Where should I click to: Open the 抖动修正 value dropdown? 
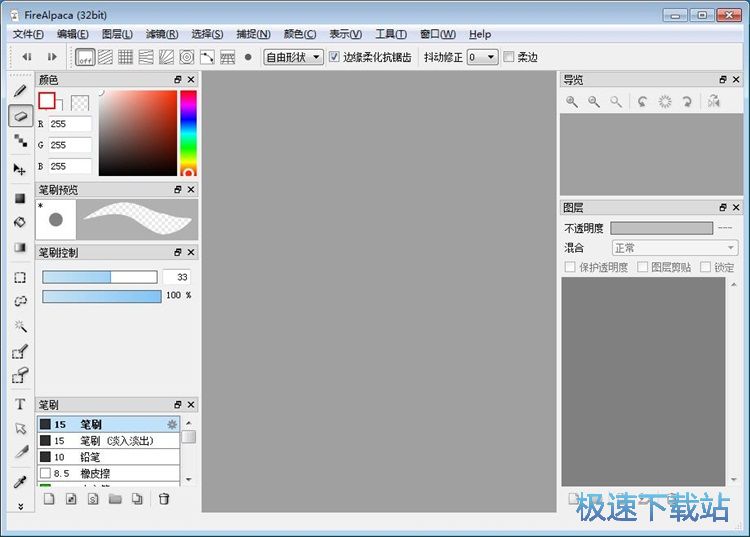(482, 57)
